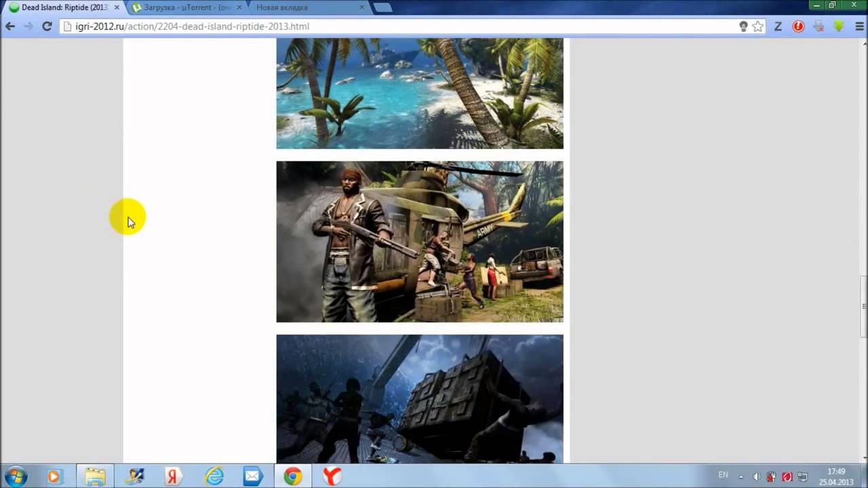Click the download arrow extension with red cross

click(x=818, y=26)
